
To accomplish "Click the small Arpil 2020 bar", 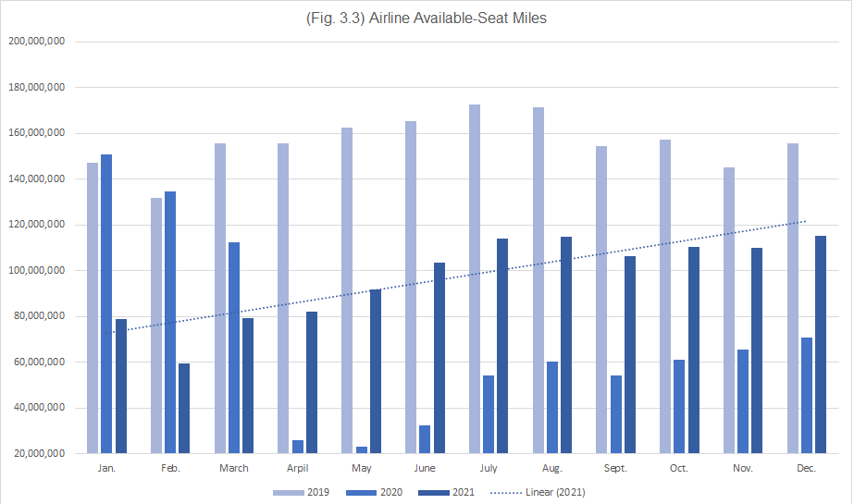I will tap(298, 447).
